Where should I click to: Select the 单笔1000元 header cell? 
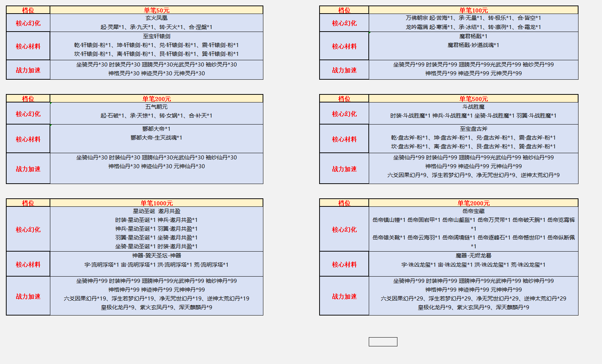coord(156,203)
